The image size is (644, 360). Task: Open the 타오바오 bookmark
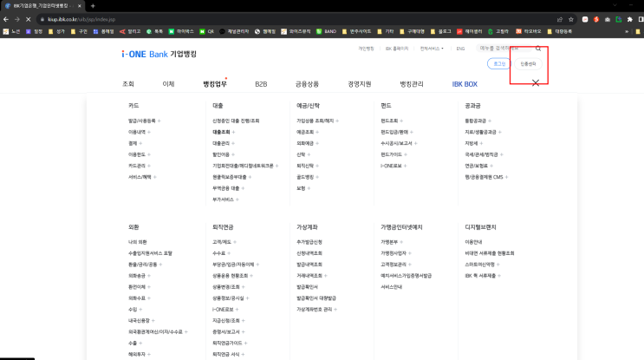[x=529, y=31]
